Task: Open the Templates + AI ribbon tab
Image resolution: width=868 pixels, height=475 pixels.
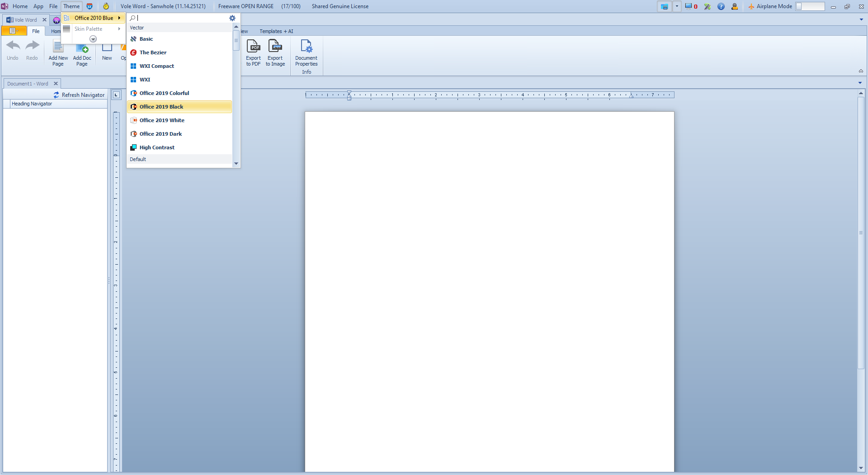Action: [276, 31]
